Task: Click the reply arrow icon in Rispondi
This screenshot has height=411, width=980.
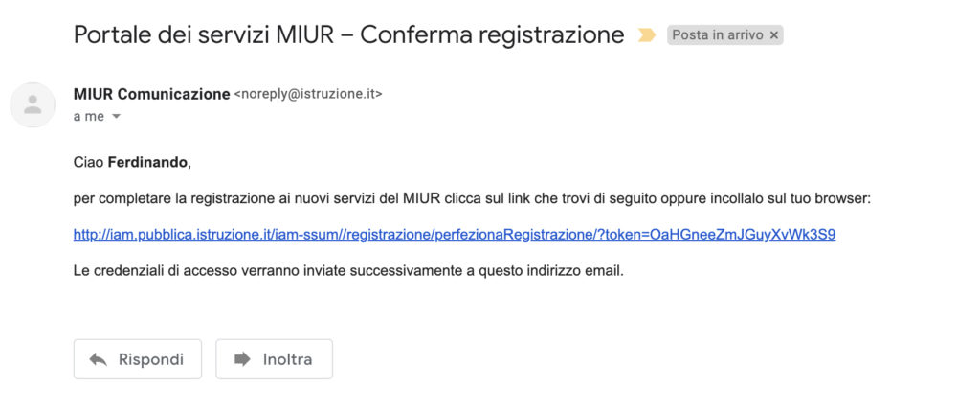Action: pyautogui.click(x=99, y=359)
